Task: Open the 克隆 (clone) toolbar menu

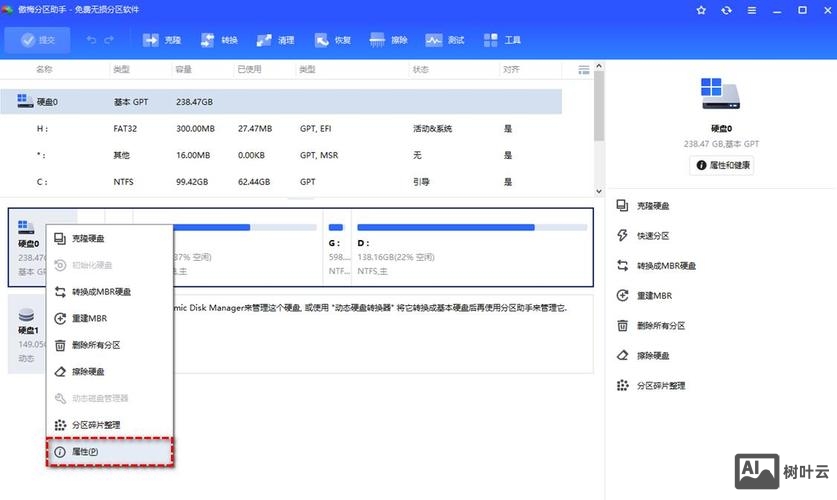Action: coord(162,40)
